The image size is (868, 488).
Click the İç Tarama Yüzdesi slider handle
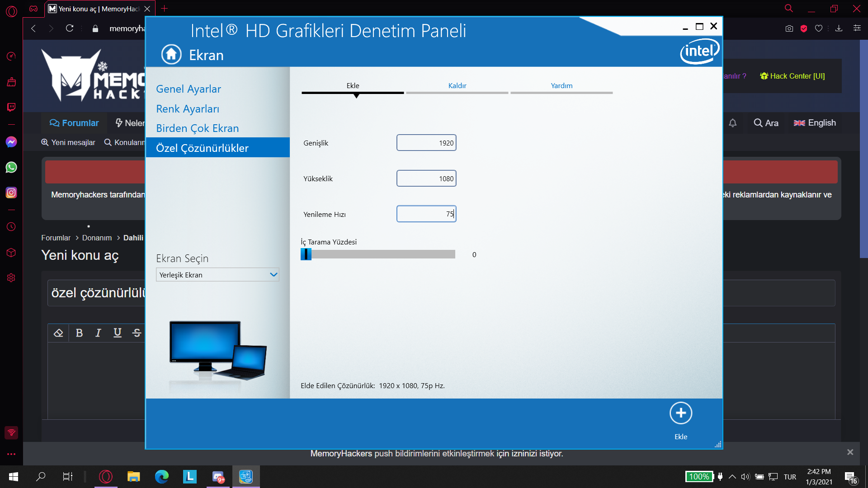click(x=306, y=254)
